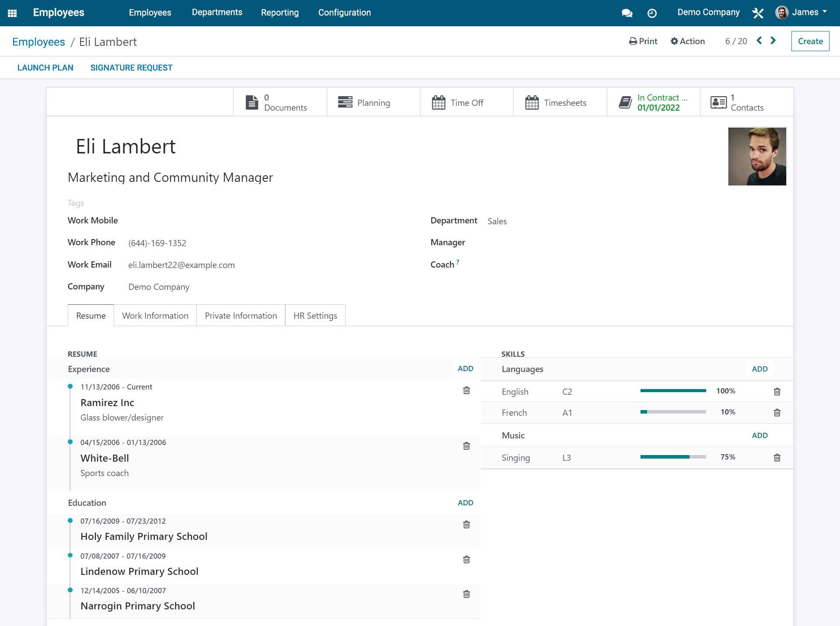Toggle the LAUNCH PLAN action link
Viewport: 840px width, 626px height.
[45, 68]
